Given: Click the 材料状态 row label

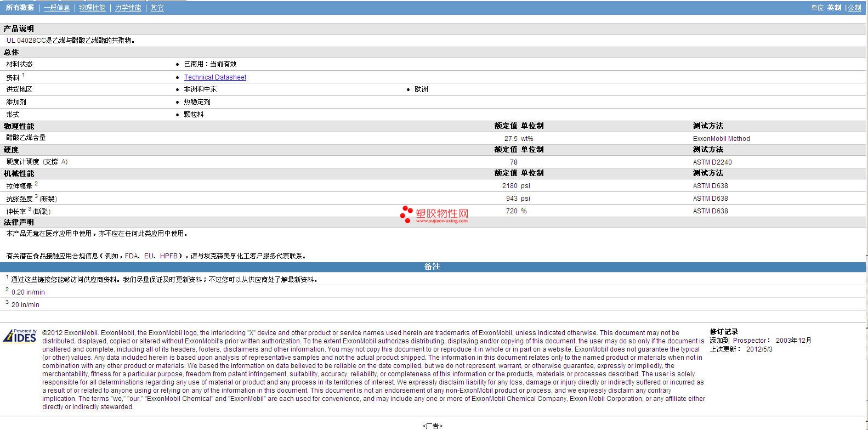Looking at the screenshot, I should [x=19, y=64].
